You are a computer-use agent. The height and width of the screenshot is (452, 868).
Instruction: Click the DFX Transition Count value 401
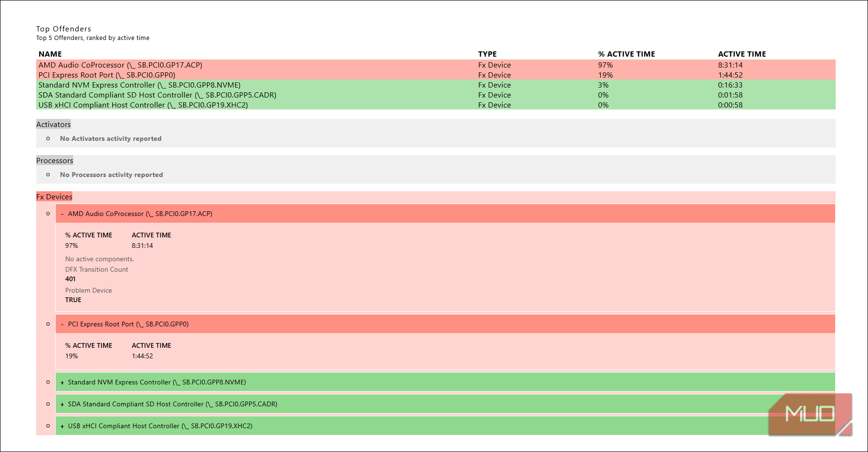click(70, 279)
